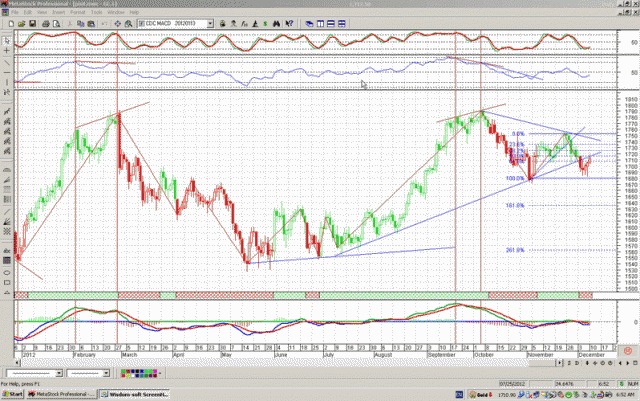The image size is (640, 401).
Task: Select the crosshair plus tool
Action: pyautogui.click(x=7, y=51)
